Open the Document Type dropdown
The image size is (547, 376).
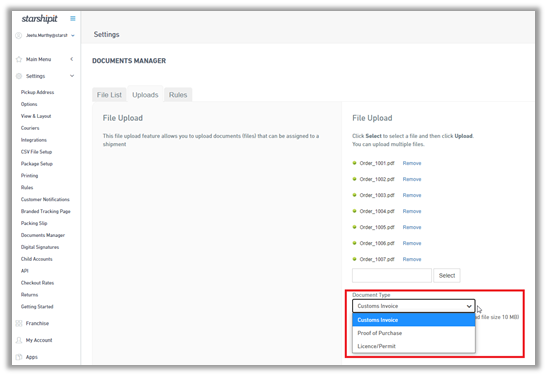coord(414,306)
